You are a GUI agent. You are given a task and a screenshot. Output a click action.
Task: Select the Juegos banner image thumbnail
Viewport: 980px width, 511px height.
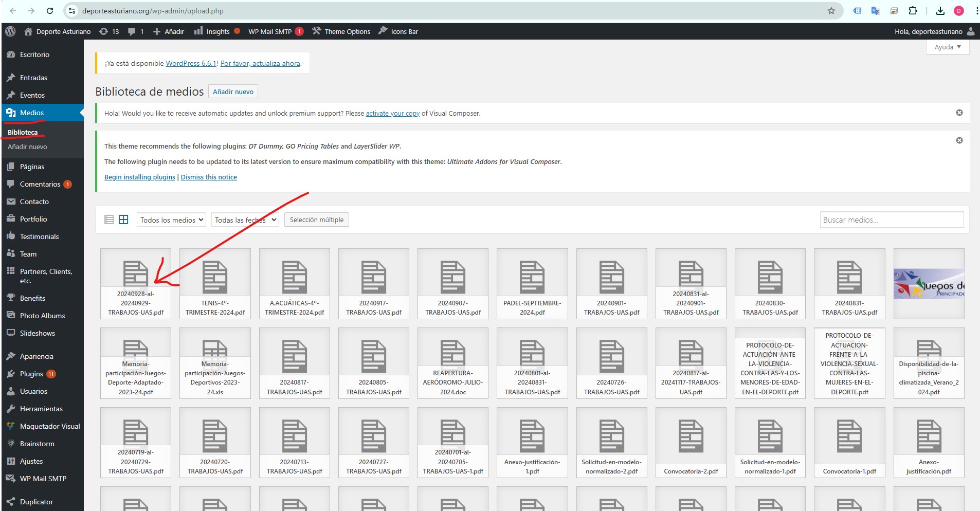click(929, 284)
